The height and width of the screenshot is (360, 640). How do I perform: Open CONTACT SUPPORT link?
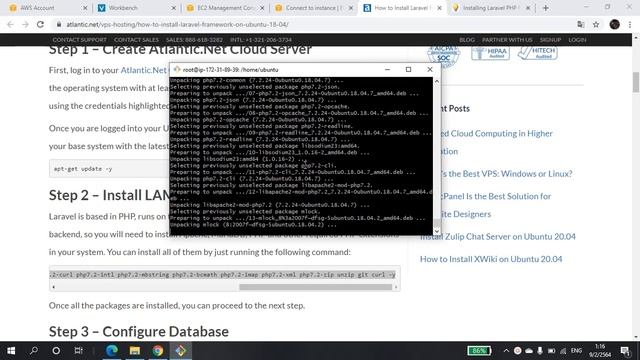(x=80, y=40)
